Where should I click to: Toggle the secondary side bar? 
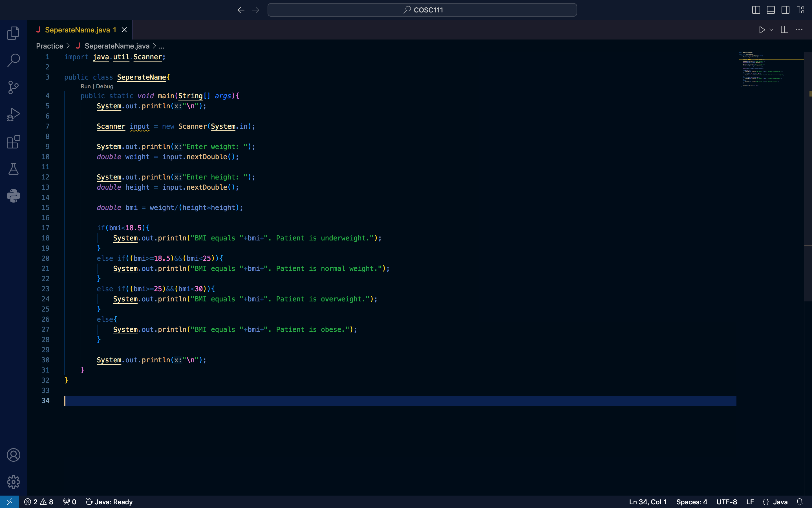pos(785,10)
